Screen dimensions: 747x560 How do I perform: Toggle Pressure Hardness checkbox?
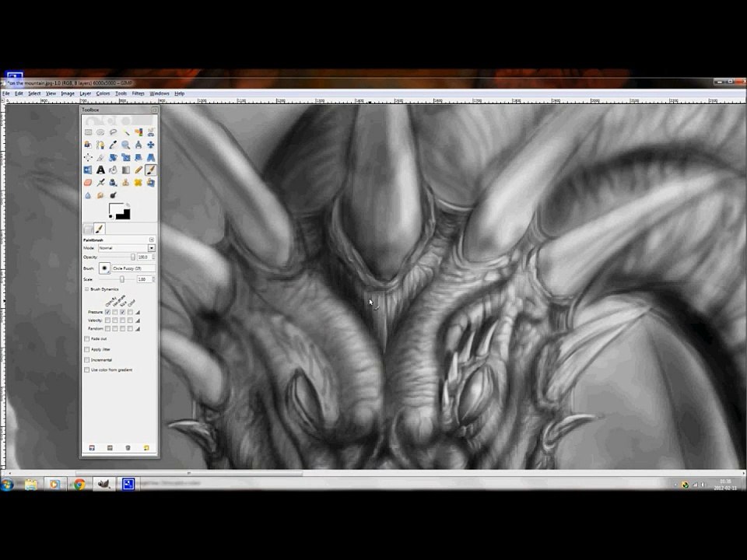115,312
